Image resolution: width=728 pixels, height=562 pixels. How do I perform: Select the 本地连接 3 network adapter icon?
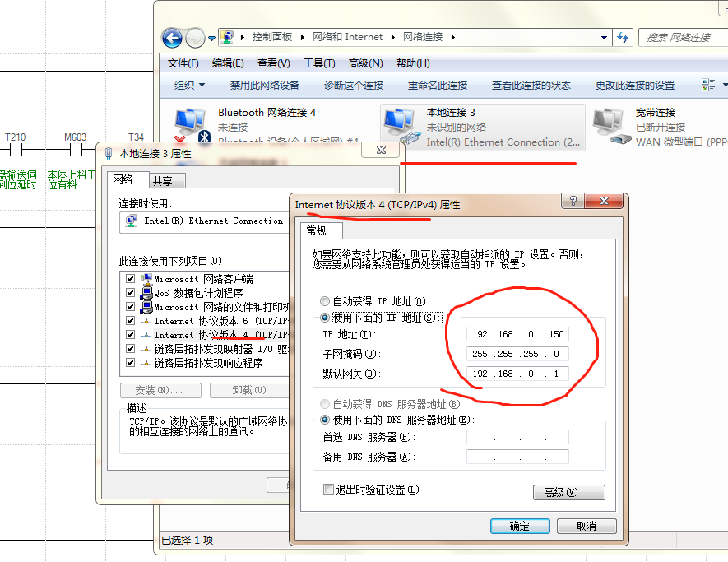pos(401,126)
